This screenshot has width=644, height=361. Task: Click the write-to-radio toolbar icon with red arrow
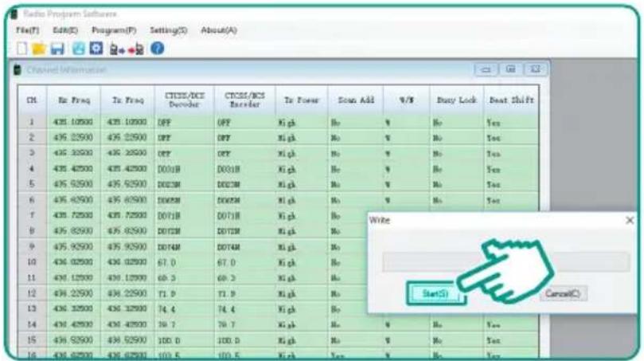point(136,49)
